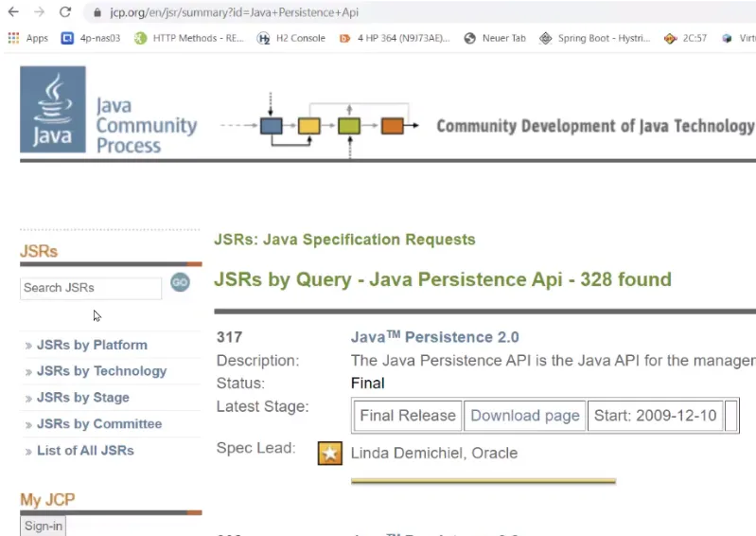Go back with the browser back arrow
Image resolution: width=756 pixels, height=536 pixels.
[13, 12]
